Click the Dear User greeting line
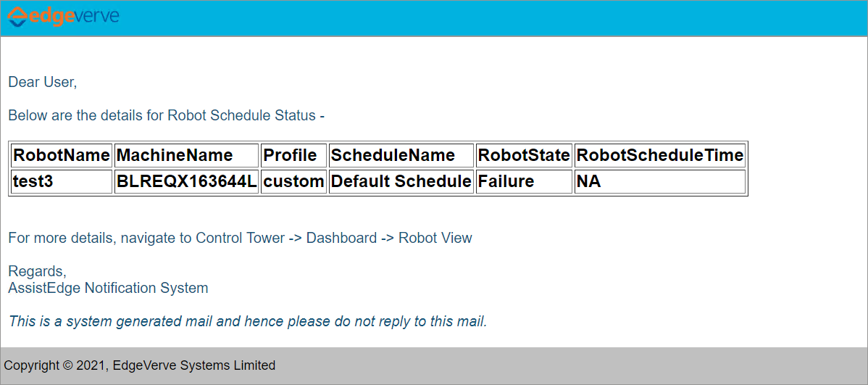 click(43, 83)
